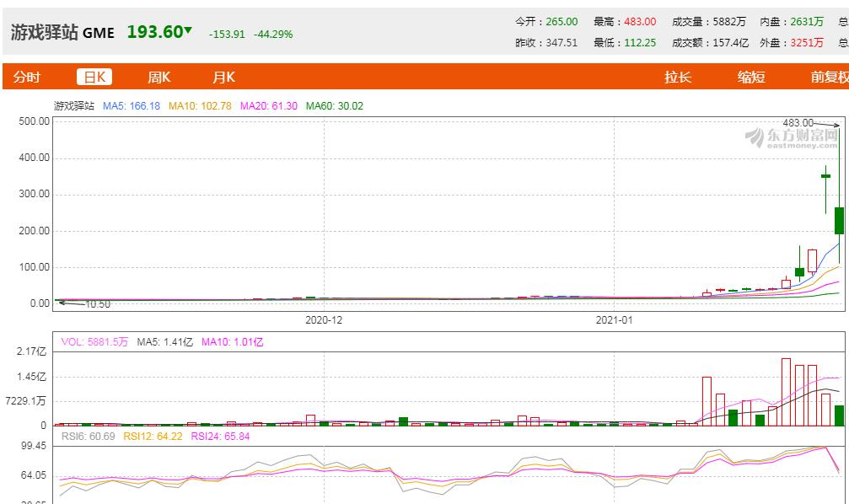Select the RSI6 60.69 indicator label
The width and height of the screenshot is (849, 504).
point(89,436)
